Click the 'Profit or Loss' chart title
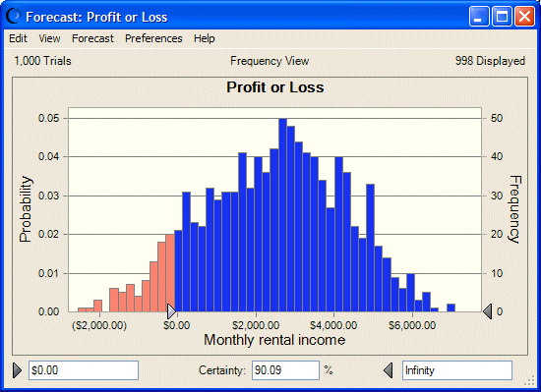This screenshot has height=392, width=541. 275,87
